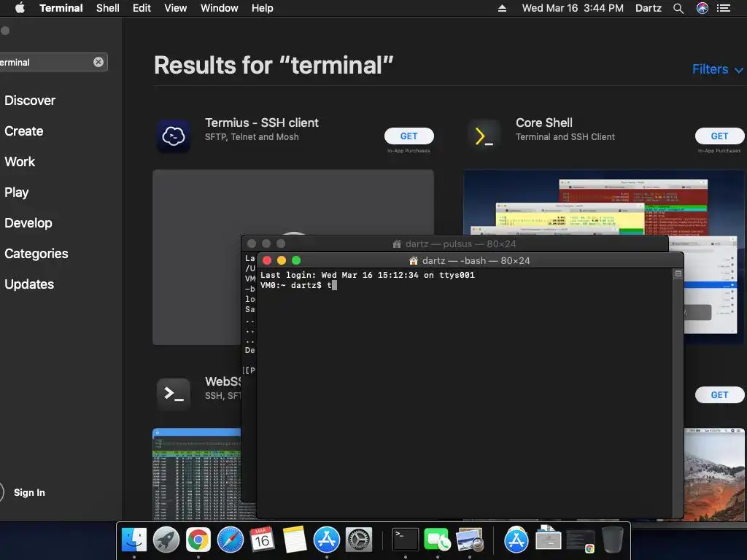The image size is (747, 560).
Task: Open the Help menu
Action: coord(263,8)
